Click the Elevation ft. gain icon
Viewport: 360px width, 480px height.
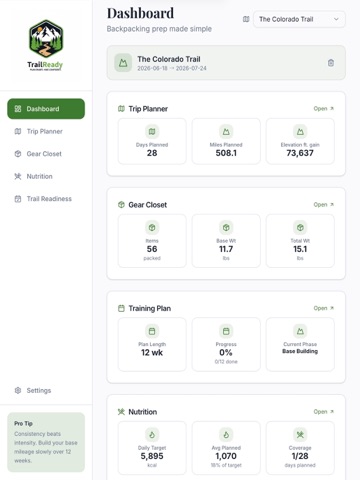[300, 132]
